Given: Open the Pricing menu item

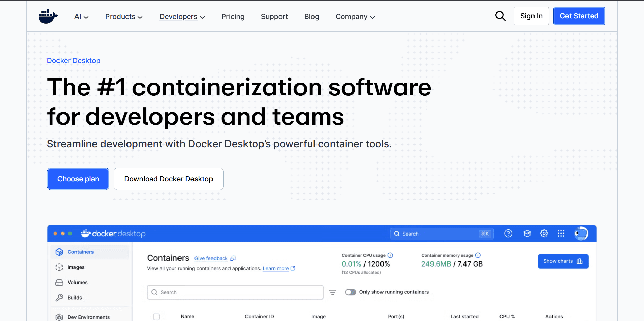Looking at the screenshot, I should coord(233,16).
